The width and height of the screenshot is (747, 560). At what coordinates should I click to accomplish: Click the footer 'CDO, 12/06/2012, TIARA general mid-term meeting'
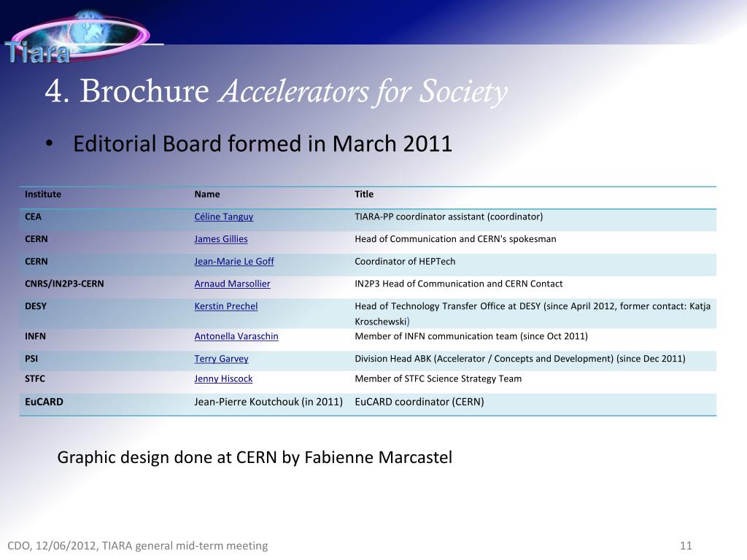point(138,545)
